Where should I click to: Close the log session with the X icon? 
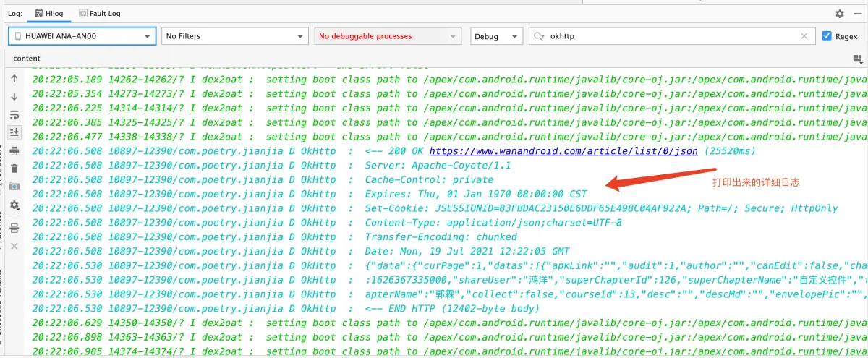(x=14, y=247)
